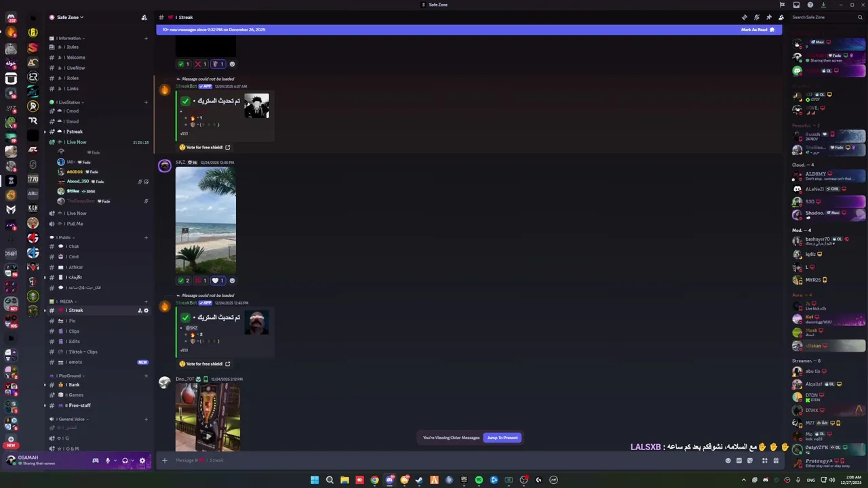Open user settings gear icon
Screen dimensions: 868x488
click(x=142, y=461)
